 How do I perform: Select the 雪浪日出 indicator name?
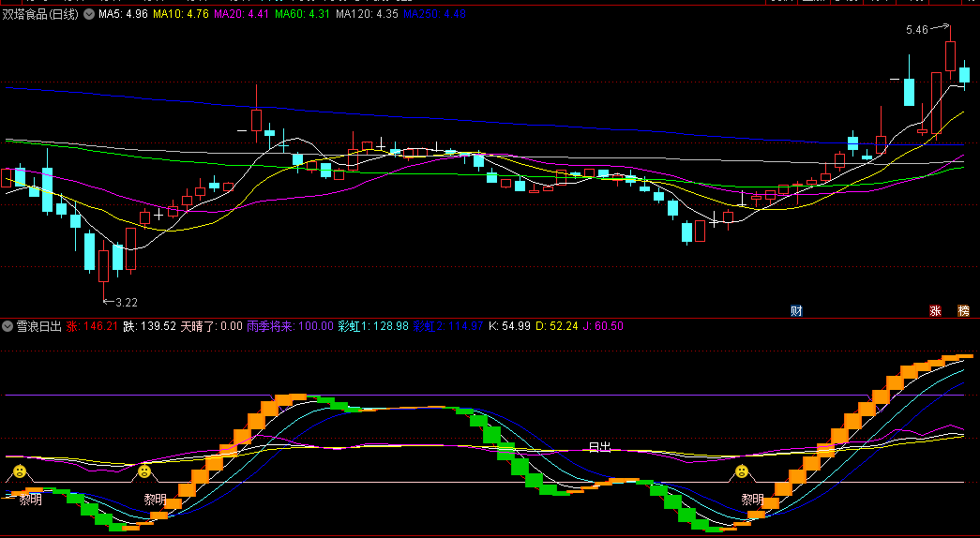point(38,326)
